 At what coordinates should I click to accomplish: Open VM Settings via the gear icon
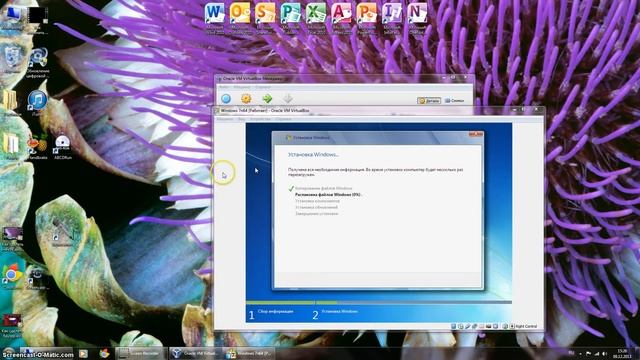point(246,98)
